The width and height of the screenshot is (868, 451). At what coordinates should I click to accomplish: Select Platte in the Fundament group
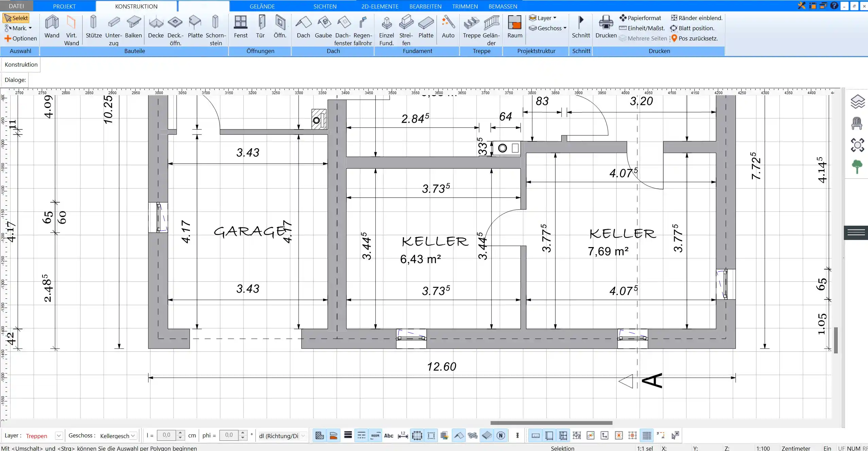click(x=426, y=27)
